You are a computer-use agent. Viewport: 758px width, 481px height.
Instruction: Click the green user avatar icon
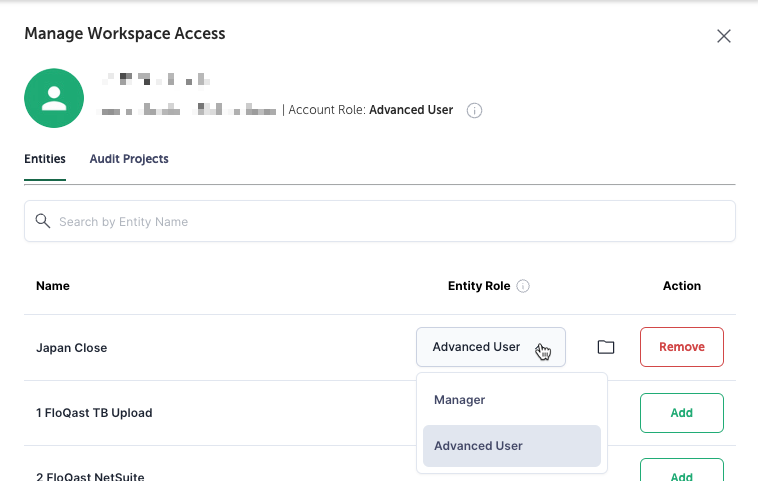pos(53,98)
